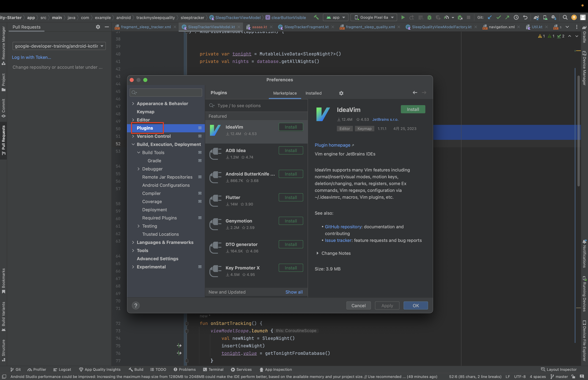Screen dimensions: 588x380
Task: Click the Preferences settings search field
Action: coord(166,93)
